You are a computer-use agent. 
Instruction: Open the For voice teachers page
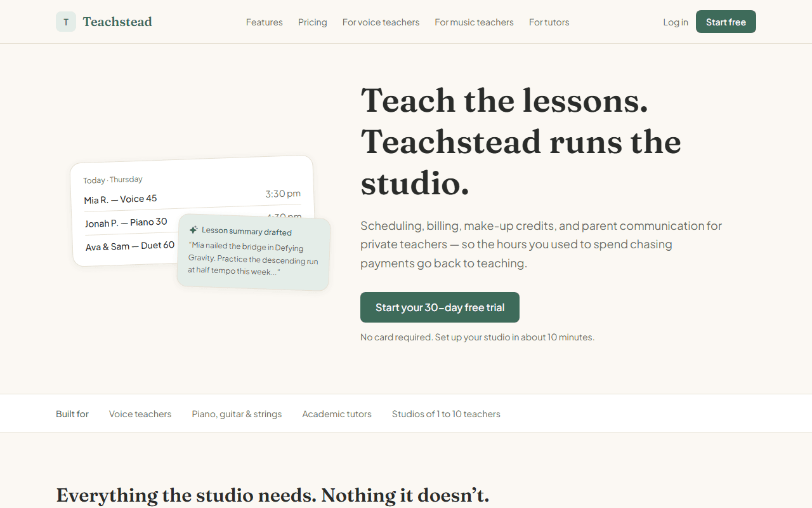pos(381,22)
